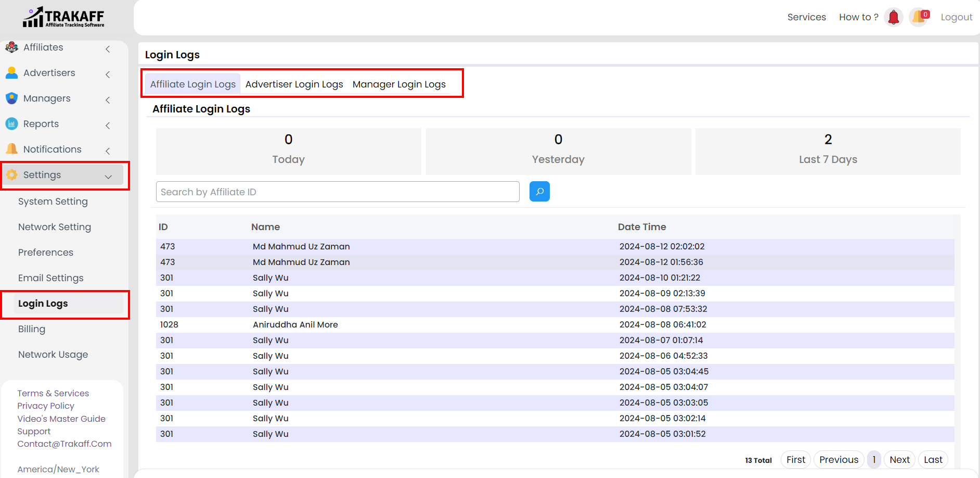The image size is (980, 478).
Task: Open Reports via its chart icon
Action: click(11, 124)
